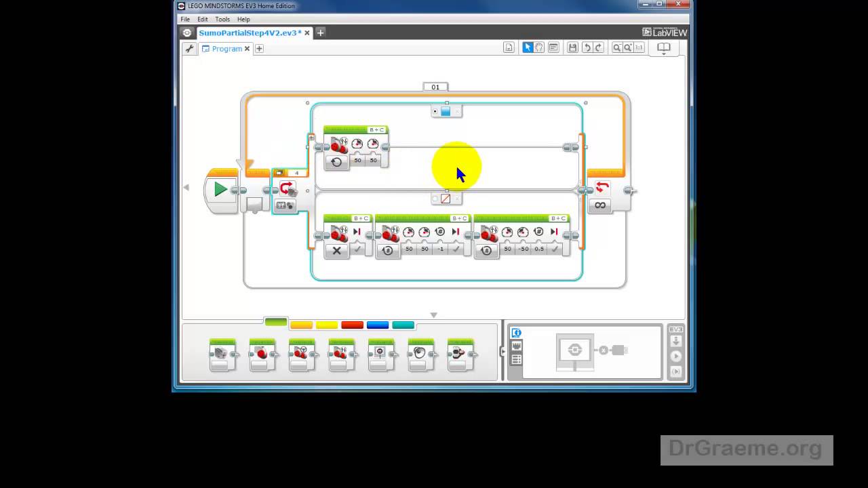Change the top case blue color value
Screen dimensions: 868x488
pos(446,111)
